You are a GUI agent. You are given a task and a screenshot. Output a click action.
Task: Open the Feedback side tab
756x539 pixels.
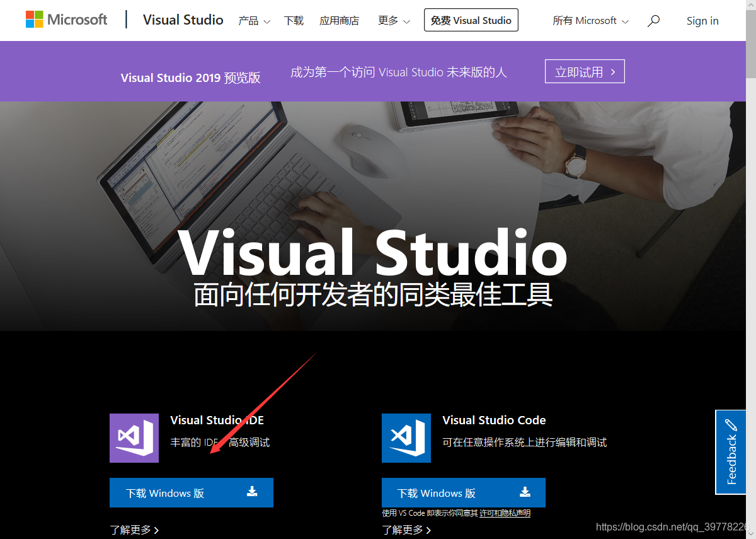(x=731, y=452)
